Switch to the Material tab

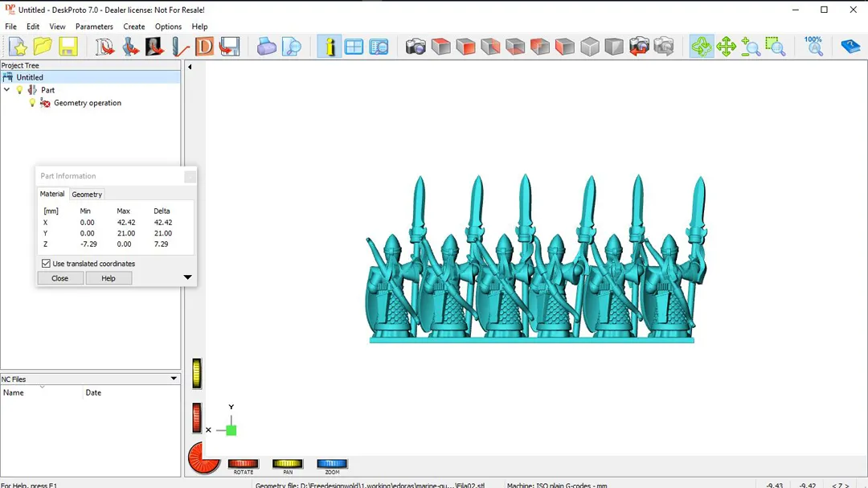(x=52, y=194)
